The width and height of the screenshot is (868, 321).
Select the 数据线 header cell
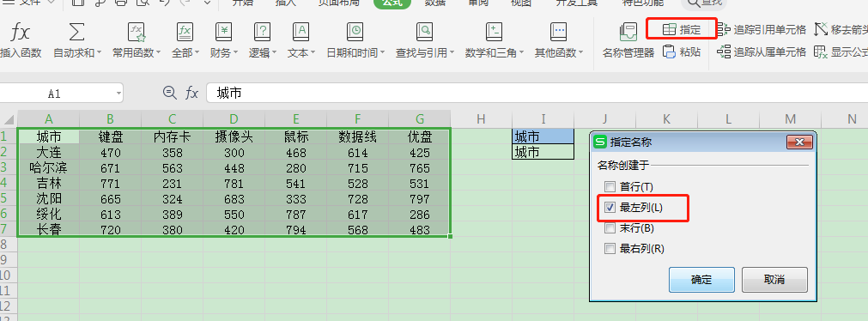(358, 136)
